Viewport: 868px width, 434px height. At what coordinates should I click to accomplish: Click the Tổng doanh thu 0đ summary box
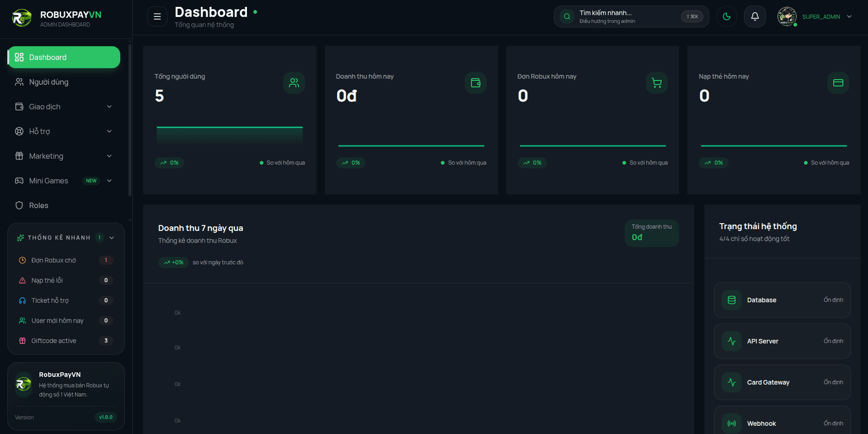[652, 233]
